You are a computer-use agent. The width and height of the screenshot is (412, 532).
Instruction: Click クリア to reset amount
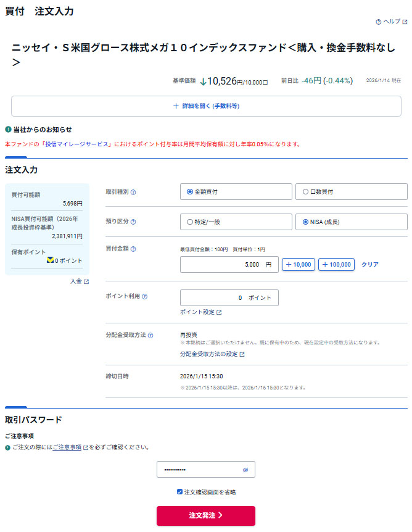[370, 265]
